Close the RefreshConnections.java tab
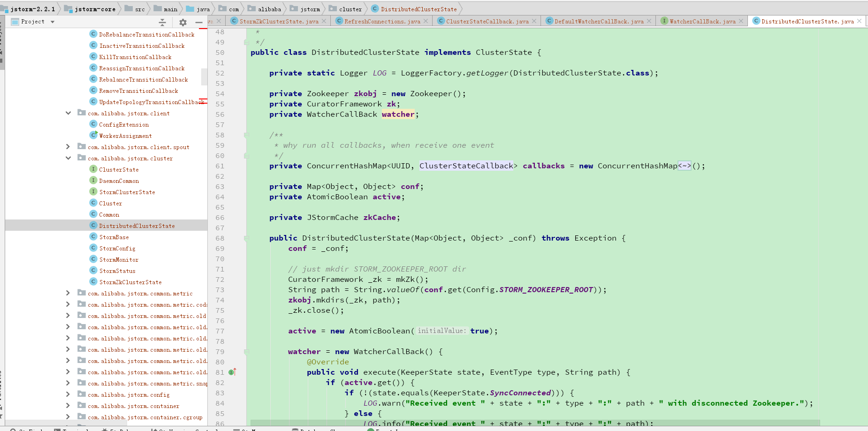This screenshot has width=868, height=431. pyautogui.click(x=426, y=21)
